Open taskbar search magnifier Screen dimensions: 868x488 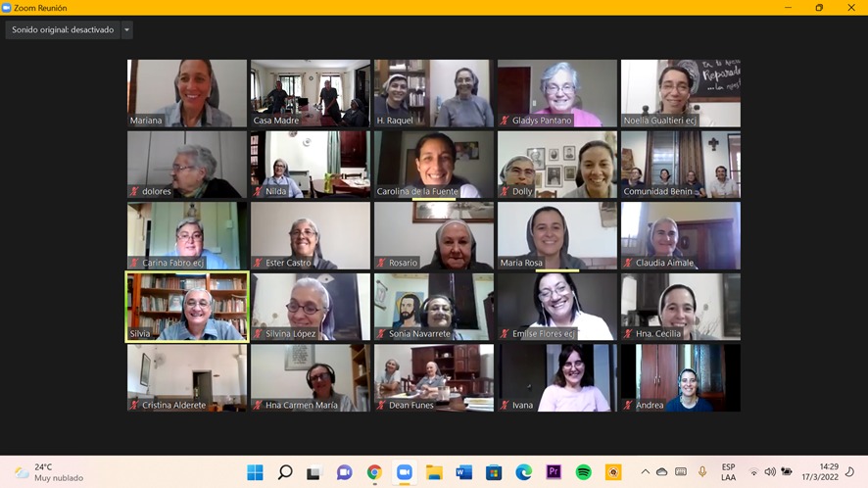pos(285,472)
